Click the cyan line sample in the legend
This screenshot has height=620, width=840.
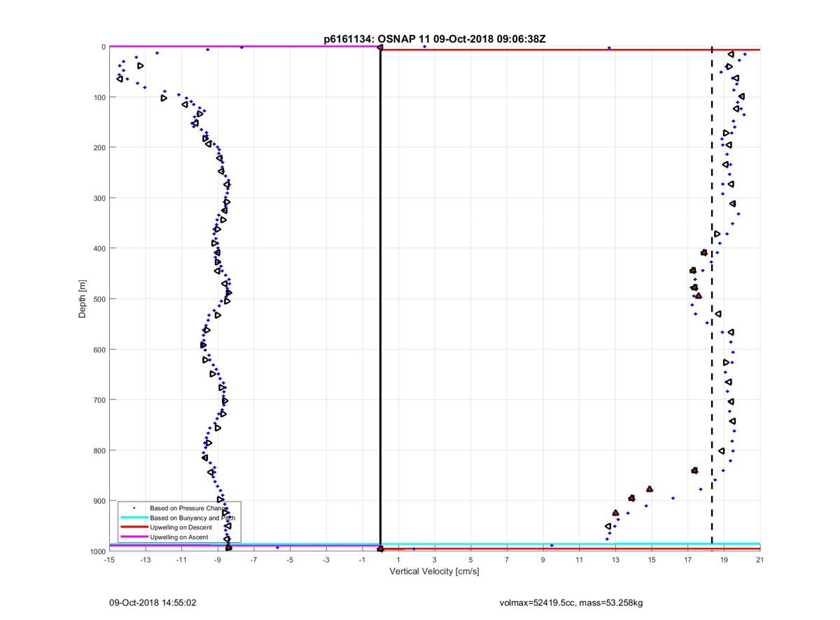point(133,518)
